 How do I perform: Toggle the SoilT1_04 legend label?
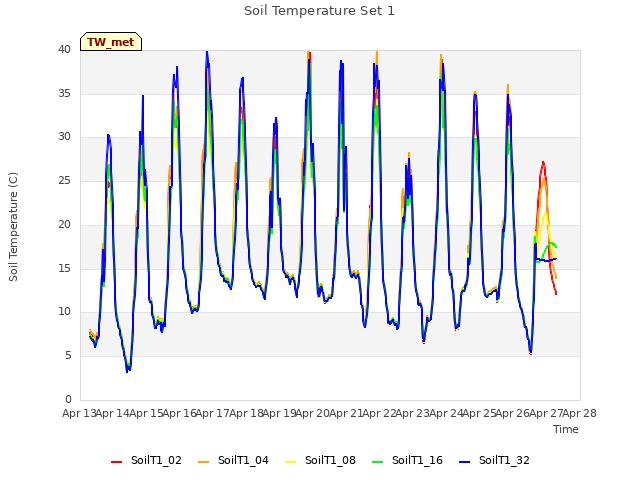point(243,460)
